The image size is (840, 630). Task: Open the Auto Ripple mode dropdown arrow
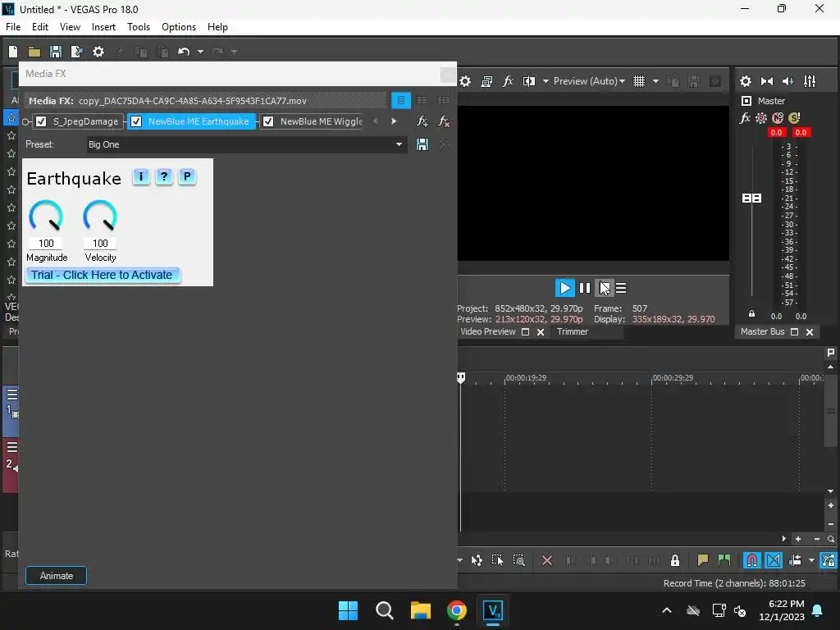point(811,560)
